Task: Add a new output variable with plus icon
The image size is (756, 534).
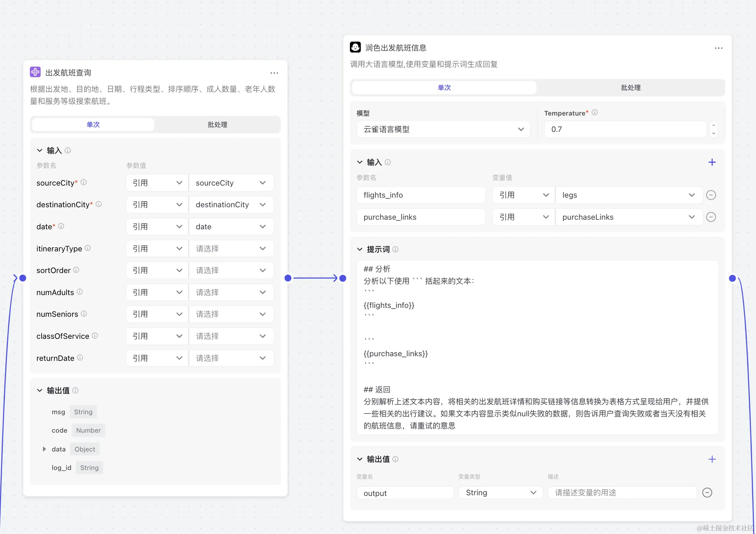Action: [x=712, y=459]
